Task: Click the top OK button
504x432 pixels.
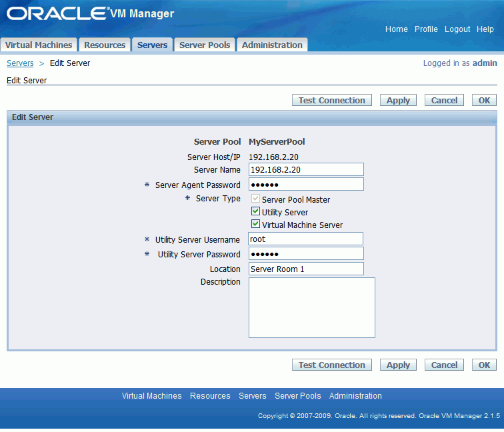Action: 484,100
